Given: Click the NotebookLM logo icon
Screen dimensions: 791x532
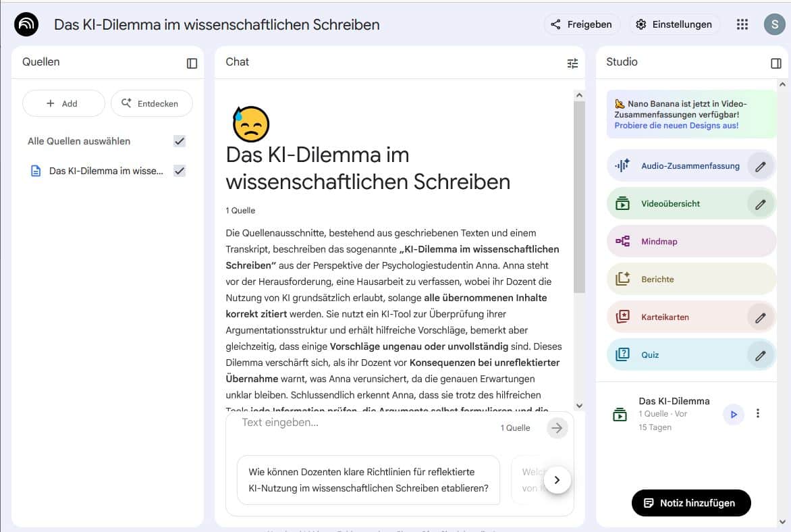Looking at the screenshot, I should (x=26, y=24).
